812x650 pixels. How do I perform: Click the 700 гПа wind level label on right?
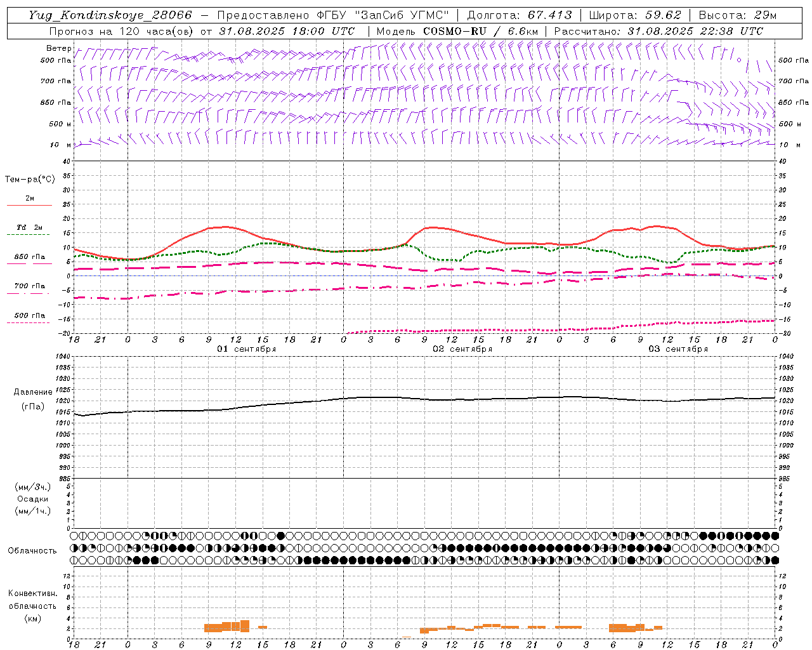(x=794, y=81)
